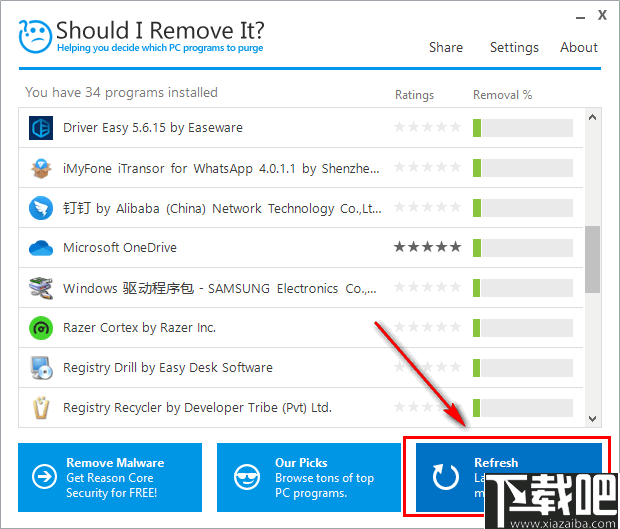Click the Driver Easy removal percentage bar

click(523, 128)
